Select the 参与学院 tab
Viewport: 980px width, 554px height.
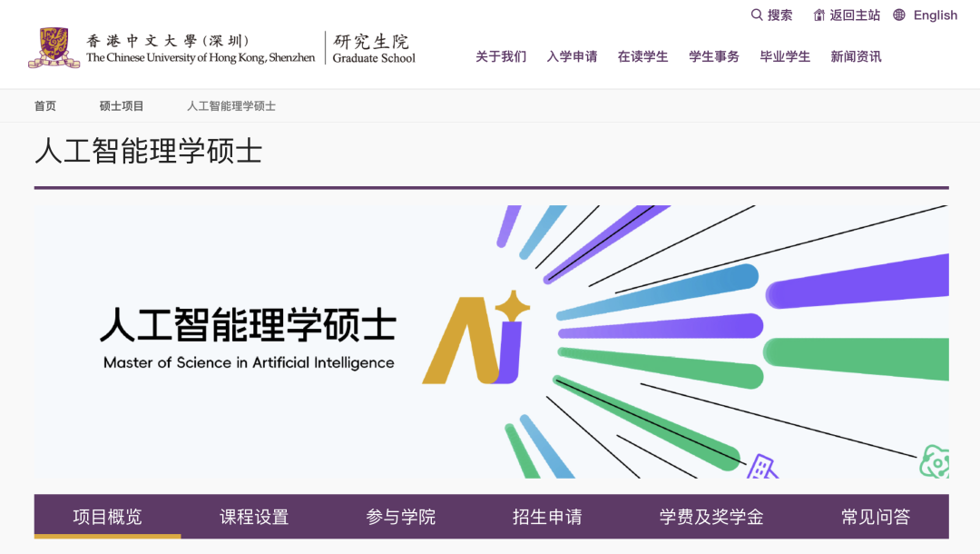point(401,517)
